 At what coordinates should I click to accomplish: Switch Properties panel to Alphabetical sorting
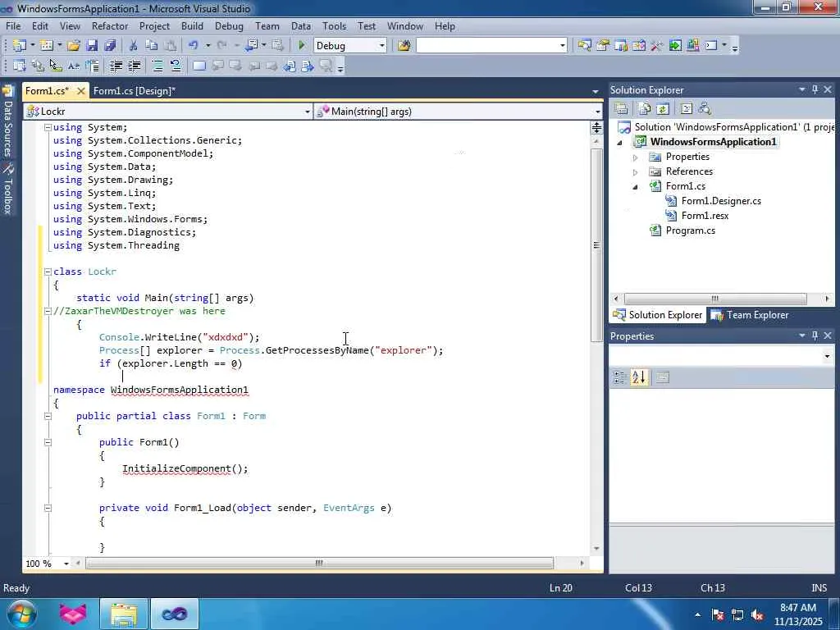[x=638, y=377]
